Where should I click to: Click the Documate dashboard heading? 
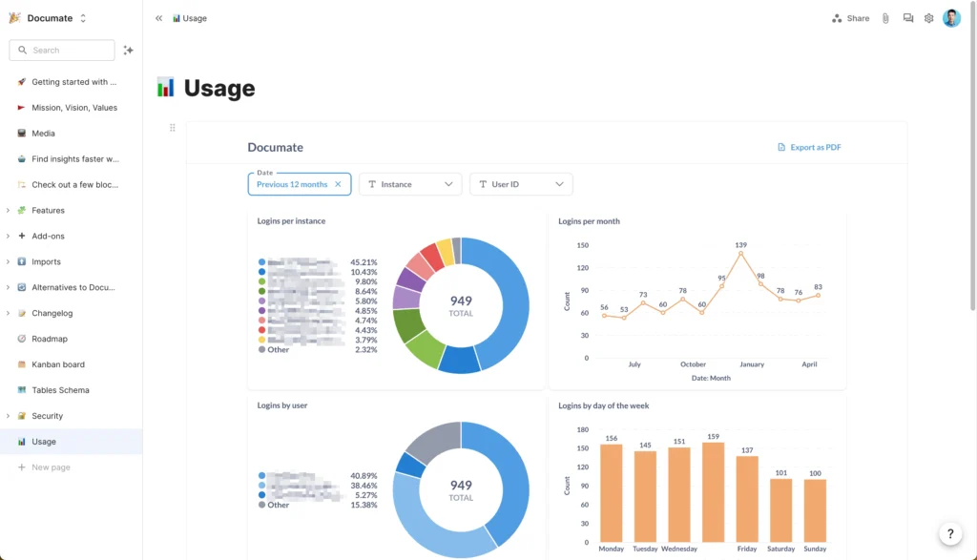point(276,147)
